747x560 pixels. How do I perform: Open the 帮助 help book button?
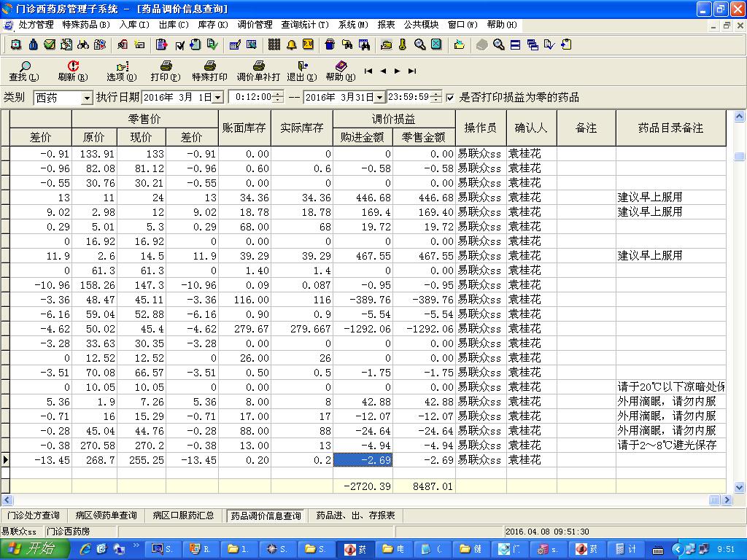pyautogui.click(x=341, y=71)
